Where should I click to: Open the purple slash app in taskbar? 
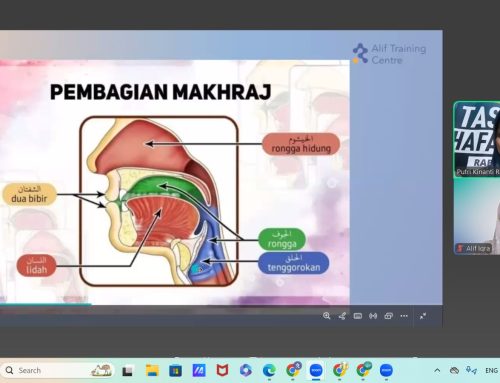[199, 370]
